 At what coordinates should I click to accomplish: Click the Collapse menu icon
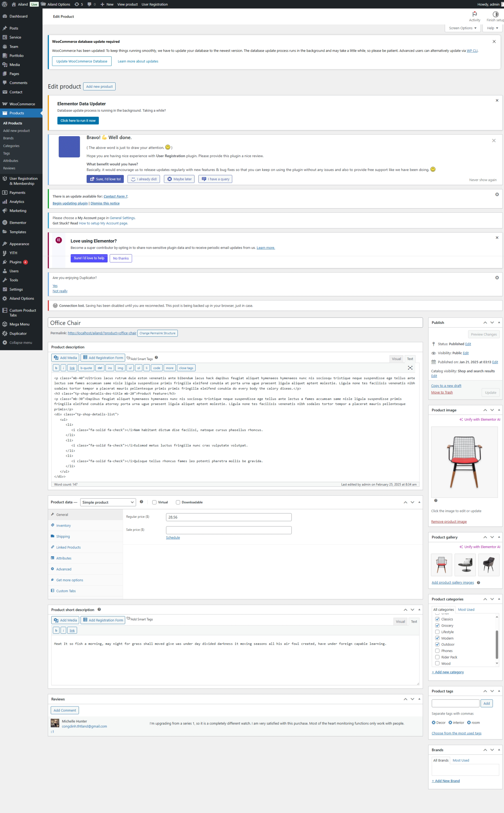tap(5, 343)
